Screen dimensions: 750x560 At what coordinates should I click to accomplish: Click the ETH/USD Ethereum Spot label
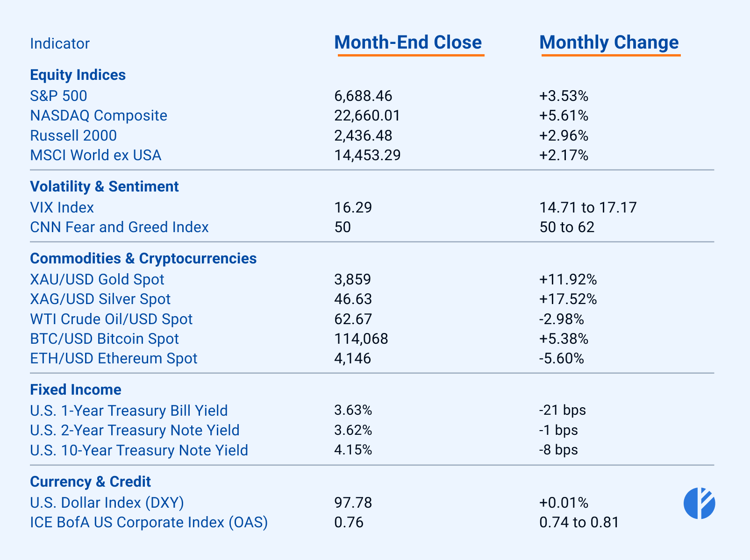114,358
